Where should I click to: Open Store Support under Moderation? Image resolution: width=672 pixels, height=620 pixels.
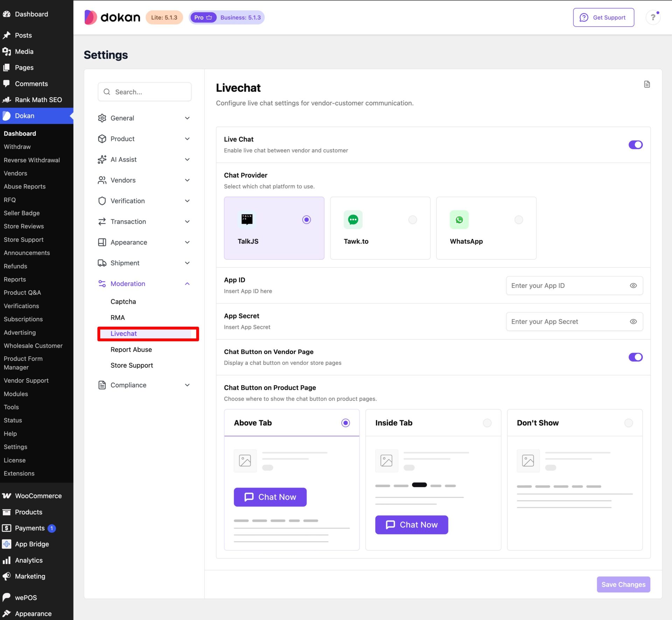(x=132, y=365)
